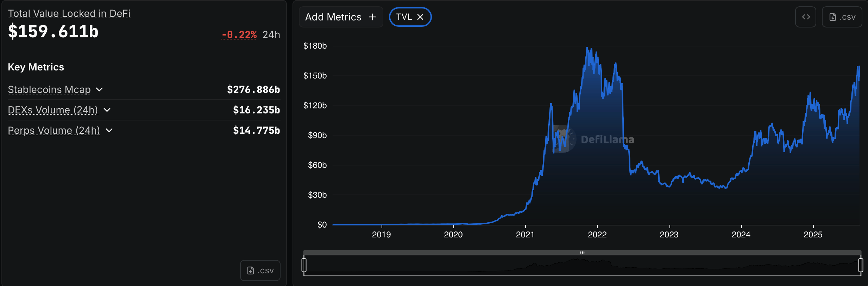Click the right handle of time range slider
Image resolution: width=868 pixels, height=286 pixels.
(861, 265)
